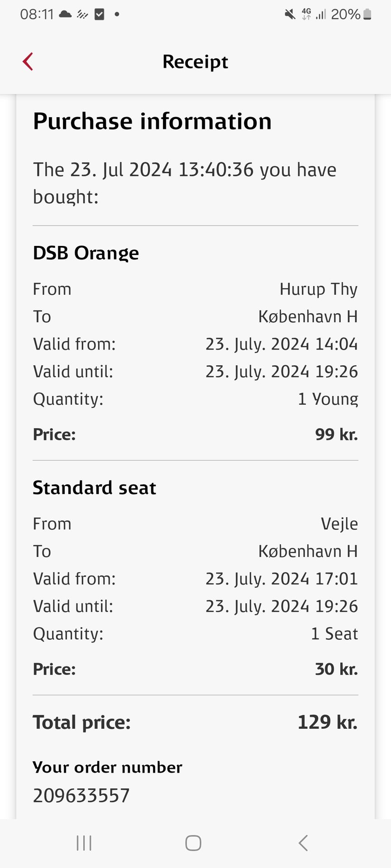Open recent apps with three-bar navigation button
Viewport: 391px width, 868px height.
tap(84, 843)
